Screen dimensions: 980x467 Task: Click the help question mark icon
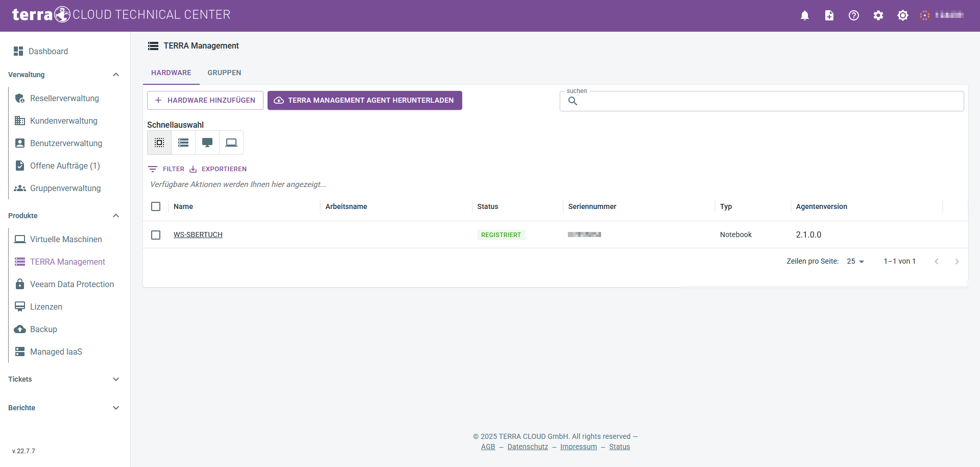854,15
